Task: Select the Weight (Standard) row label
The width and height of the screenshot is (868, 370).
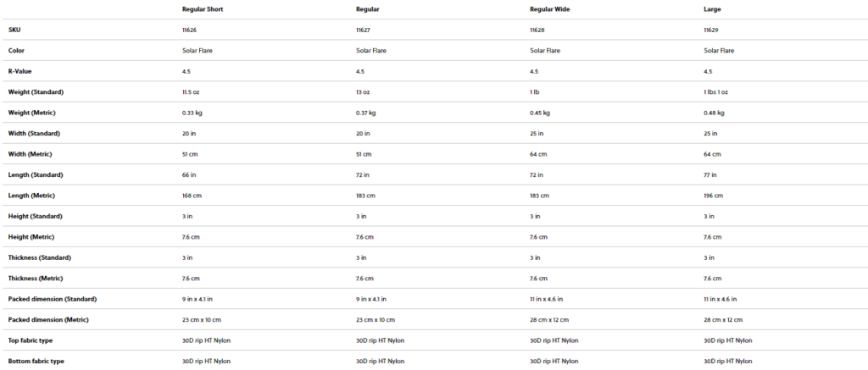Action: 36,91
